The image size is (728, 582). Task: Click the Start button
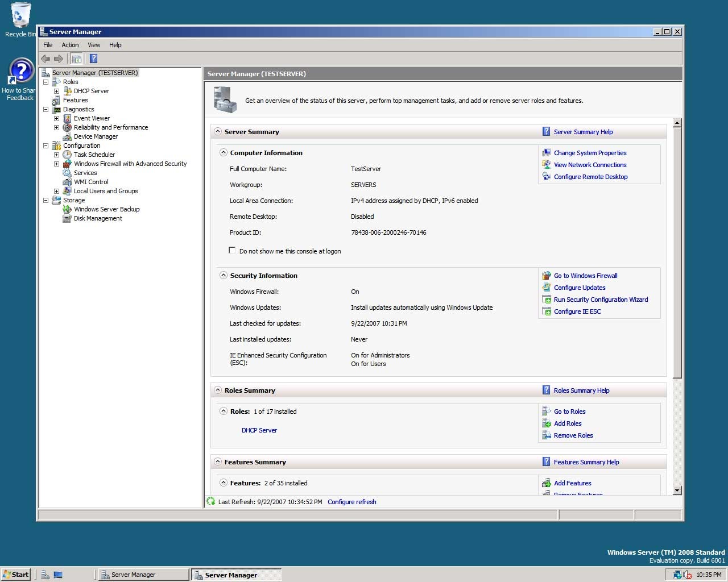click(x=16, y=574)
